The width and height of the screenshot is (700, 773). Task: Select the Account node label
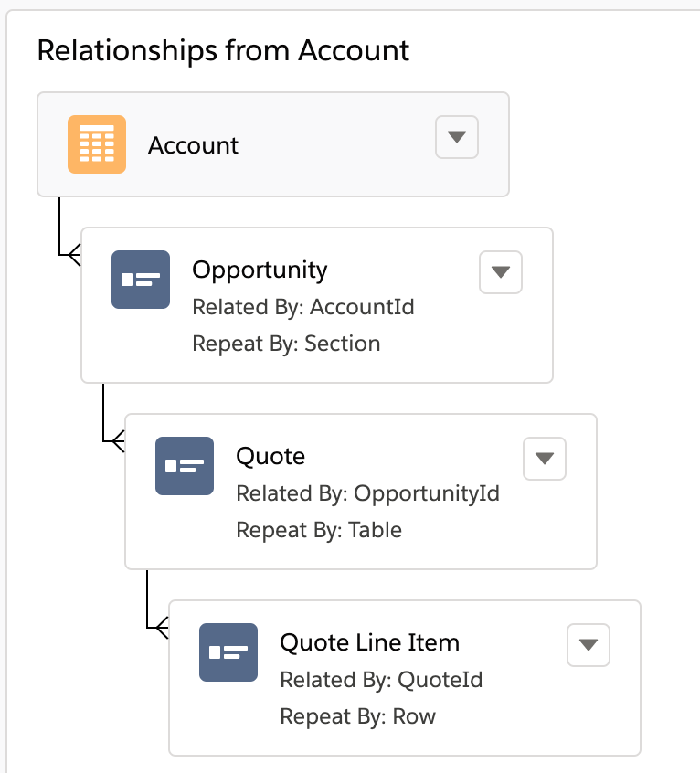tap(194, 145)
